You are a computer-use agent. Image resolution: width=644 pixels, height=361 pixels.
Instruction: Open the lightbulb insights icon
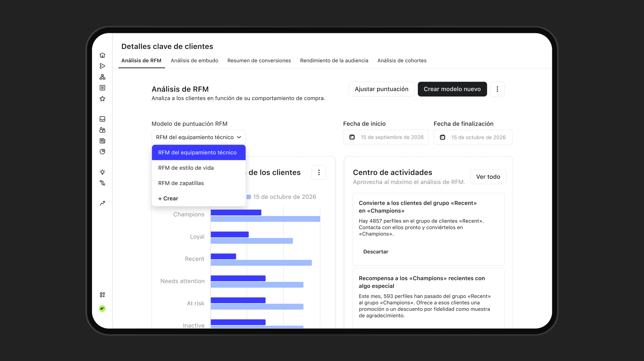[x=102, y=172]
